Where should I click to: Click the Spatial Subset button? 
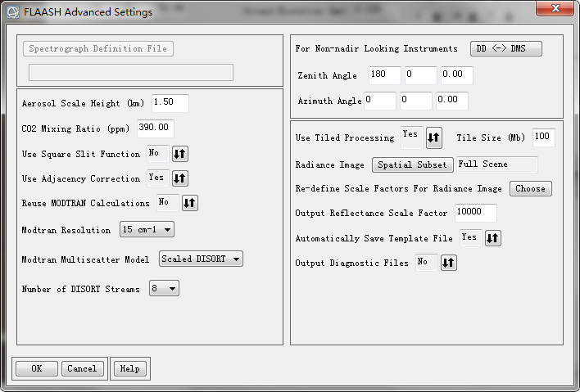(x=412, y=164)
